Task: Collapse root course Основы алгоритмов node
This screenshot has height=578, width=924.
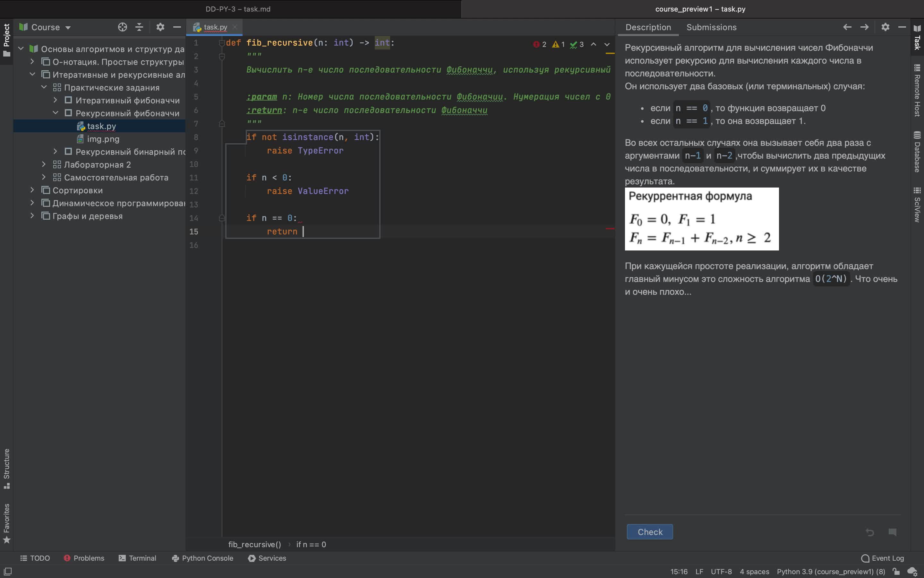Action: [21, 48]
